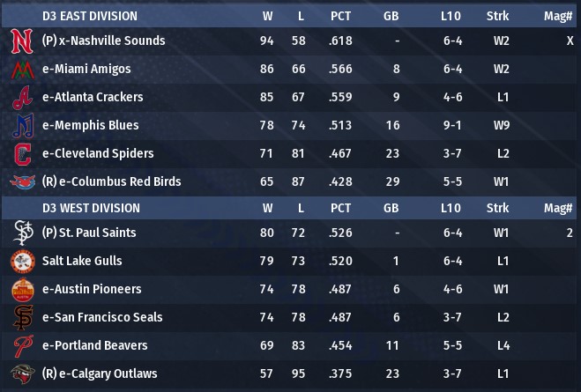Open the Memphis Blues logo icon

coord(21,126)
